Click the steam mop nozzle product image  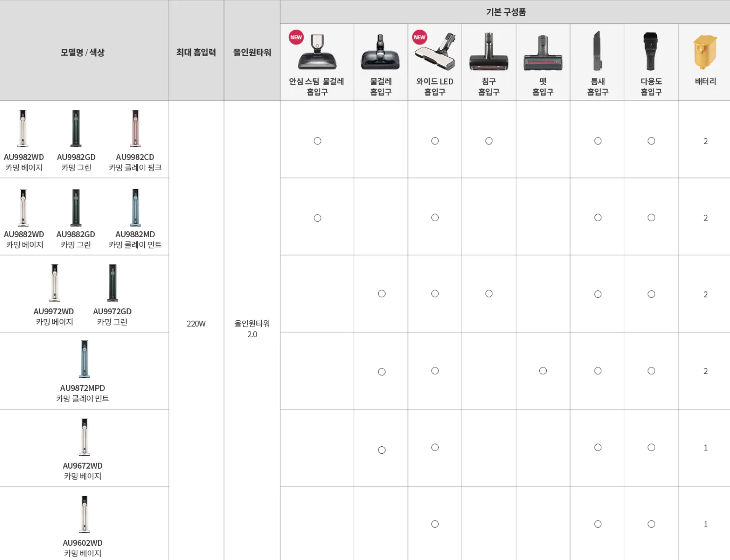pos(317,52)
